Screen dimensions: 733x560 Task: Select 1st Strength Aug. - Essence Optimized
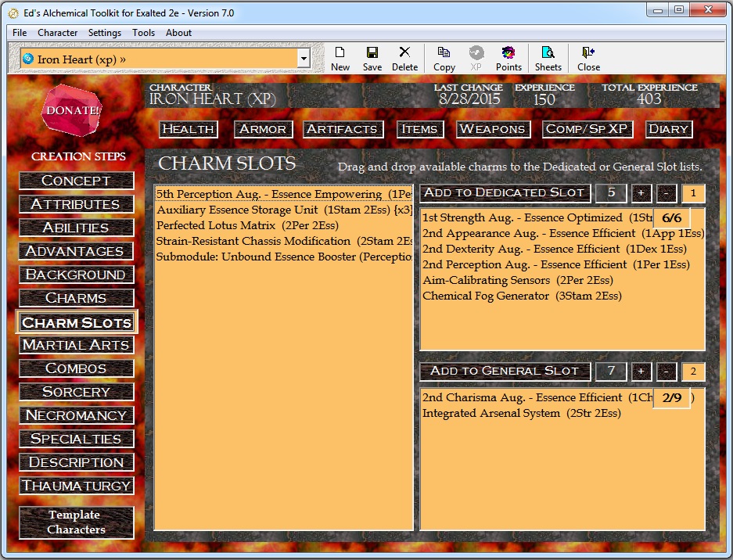tap(537, 218)
